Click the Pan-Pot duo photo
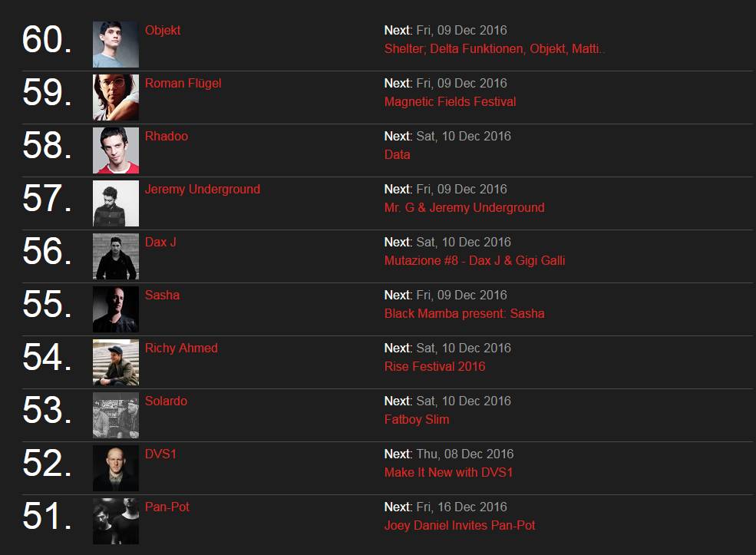 116,521
